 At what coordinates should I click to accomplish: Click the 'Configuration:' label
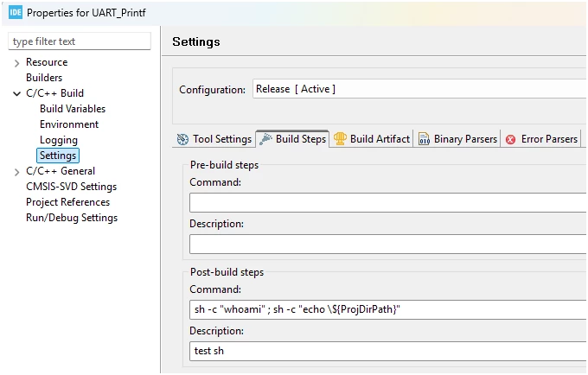(212, 90)
